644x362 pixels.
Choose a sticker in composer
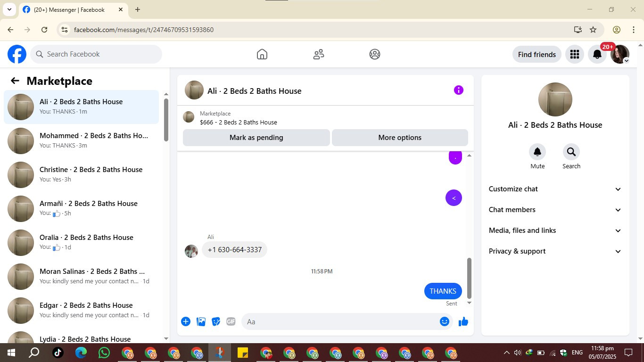coord(216,321)
